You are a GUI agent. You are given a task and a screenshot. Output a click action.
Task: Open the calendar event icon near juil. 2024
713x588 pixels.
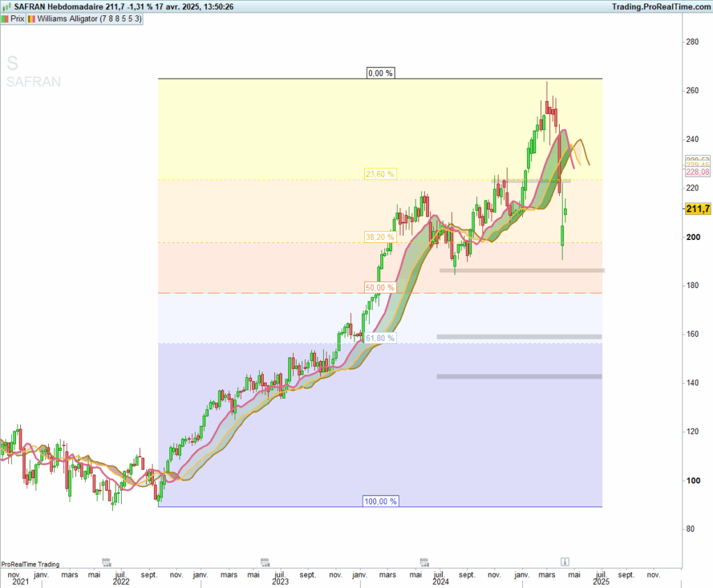coord(423,561)
